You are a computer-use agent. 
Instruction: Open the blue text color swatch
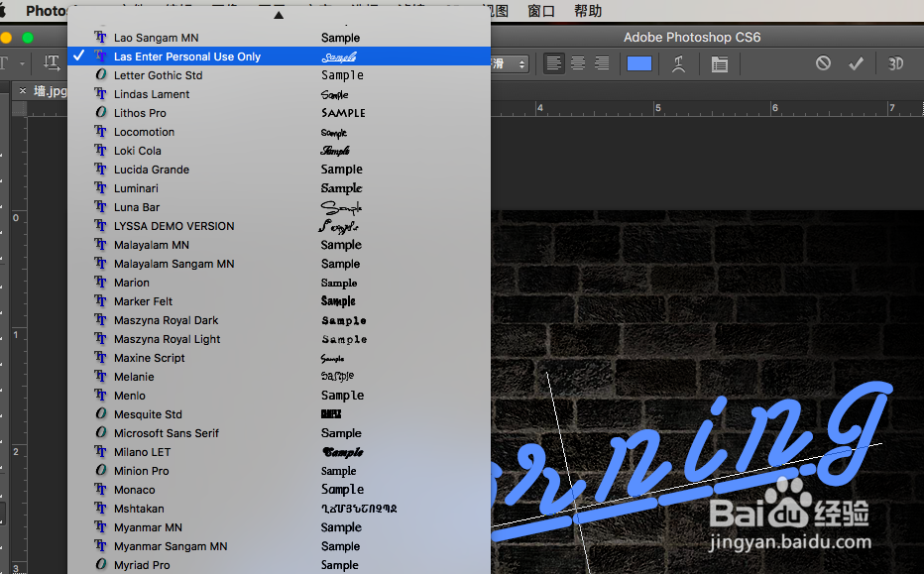pos(639,63)
